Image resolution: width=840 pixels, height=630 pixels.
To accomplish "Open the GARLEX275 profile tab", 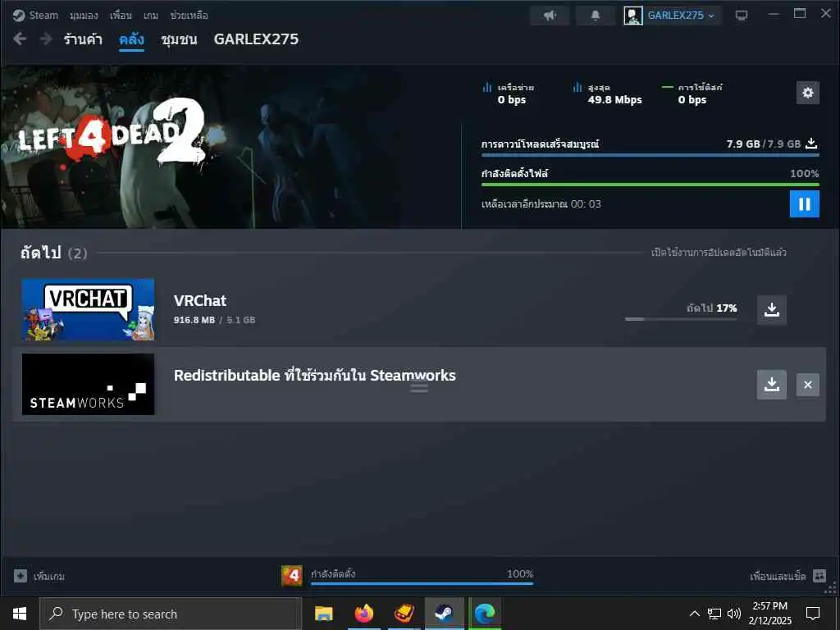I will [256, 39].
